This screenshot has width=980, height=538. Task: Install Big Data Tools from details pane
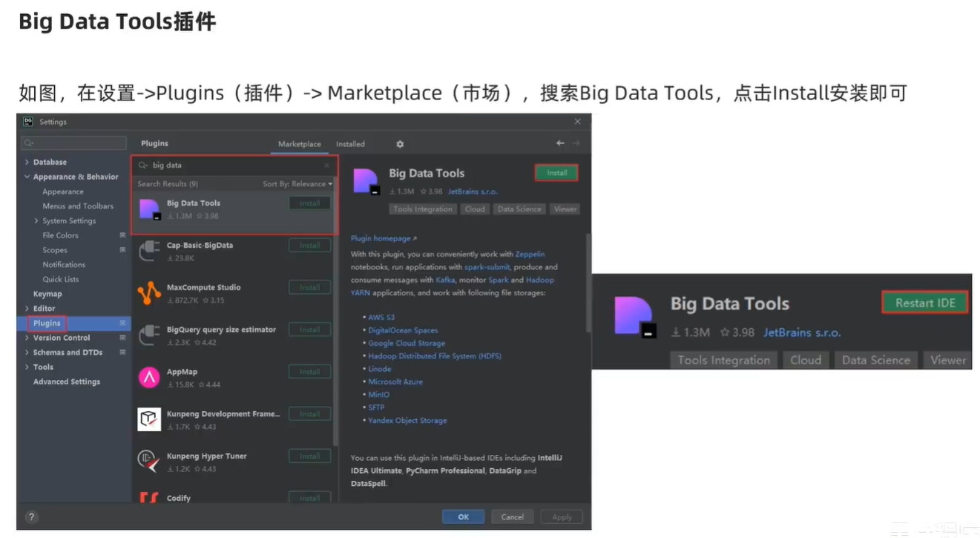556,173
